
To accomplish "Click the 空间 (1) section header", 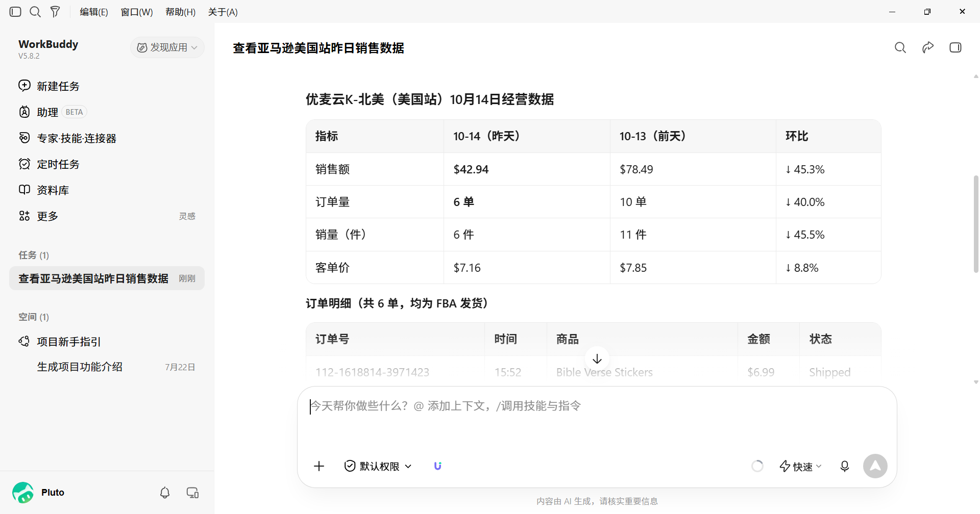I will pyautogui.click(x=34, y=317).
